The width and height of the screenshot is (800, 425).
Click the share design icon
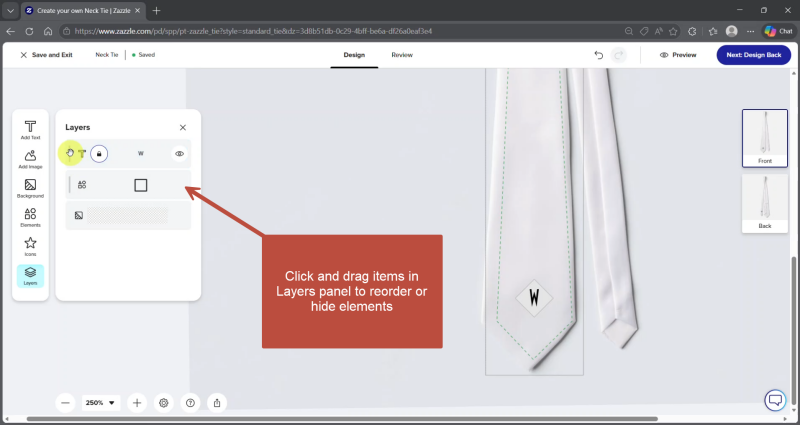(217, 403)
